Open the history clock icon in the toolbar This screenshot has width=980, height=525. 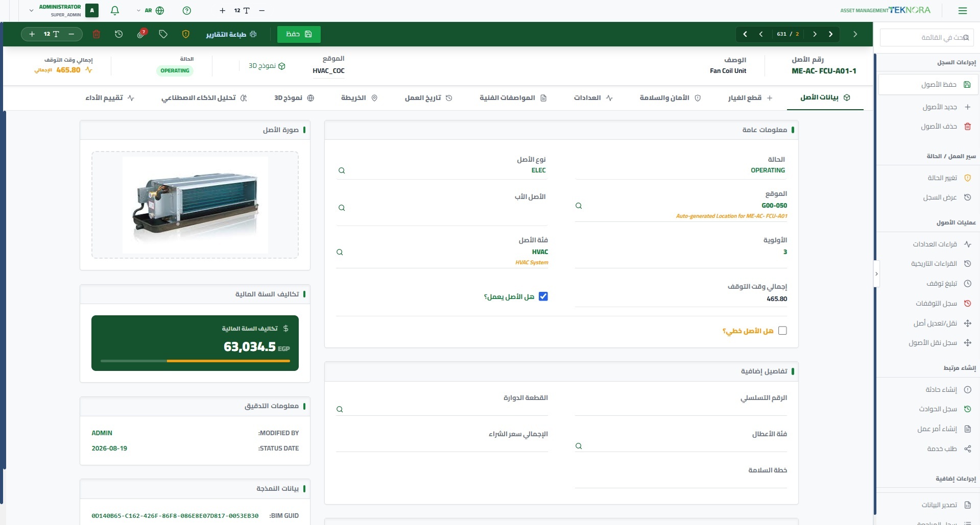pyautogui.click(x=119, y=34)
